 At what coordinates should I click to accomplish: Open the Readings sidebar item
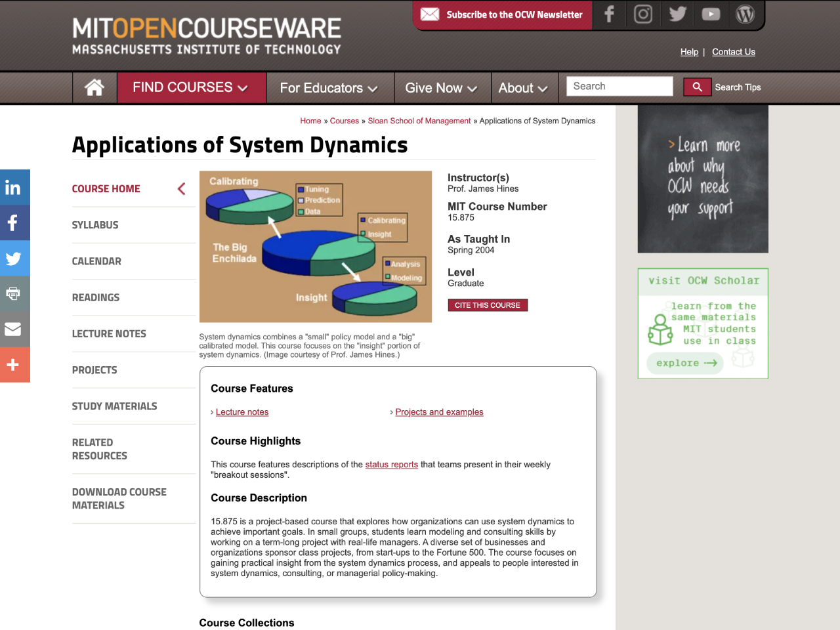tap(96, 297)
